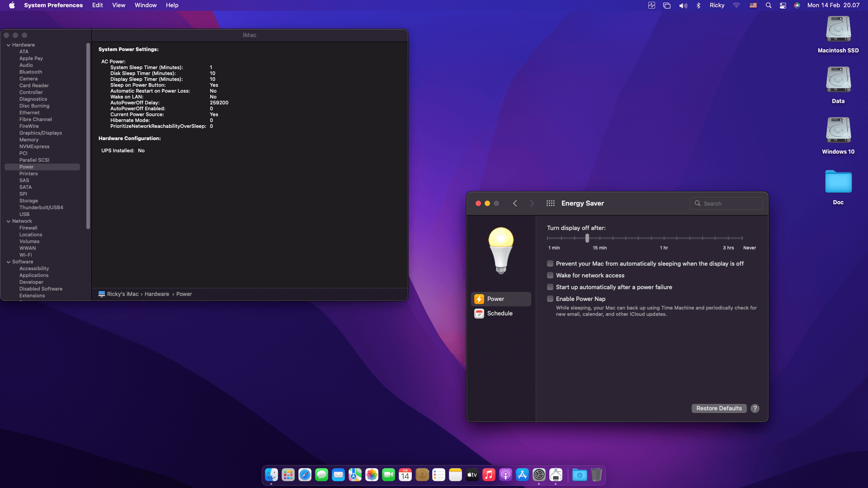
Task: Open App Store in the Dock
Action: [522, 475]
